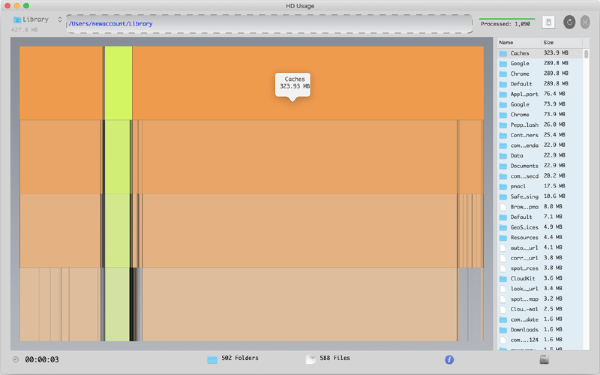Image resolution: width=600 pixels, height=375 pixels.
Task: Click the Caches 323.93 MB tooltip
Action: click(x=293, y=85)
